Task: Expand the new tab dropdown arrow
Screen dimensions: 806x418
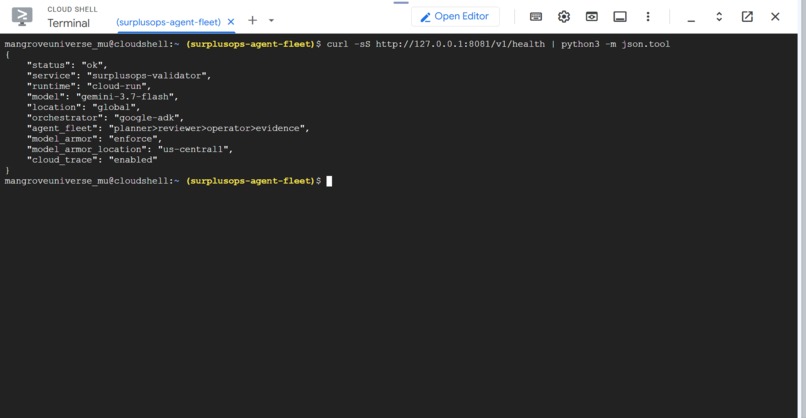Action: tap(271, 21)
